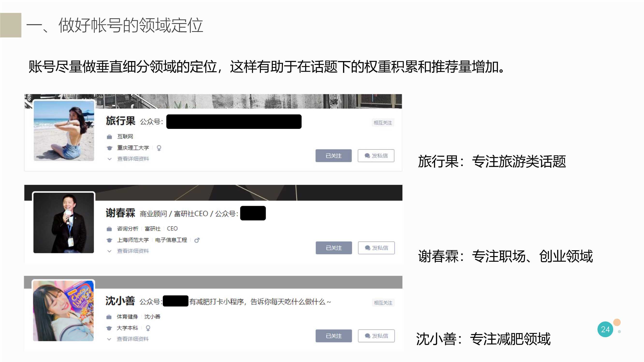The image size is (644, 362).
Task: Toggle the 已关注 follow button for 沈小善
Action: pyautogui.click(x=334, y=336)
